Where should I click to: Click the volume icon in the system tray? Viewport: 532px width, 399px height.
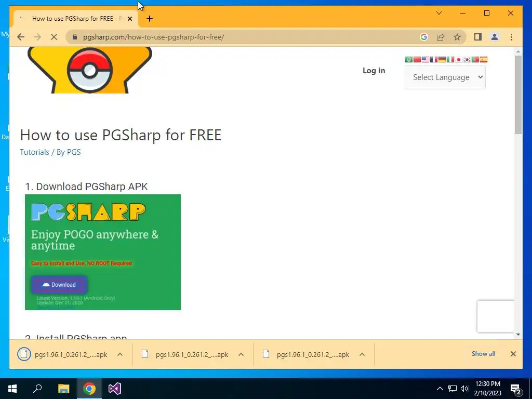pos(464,389)
